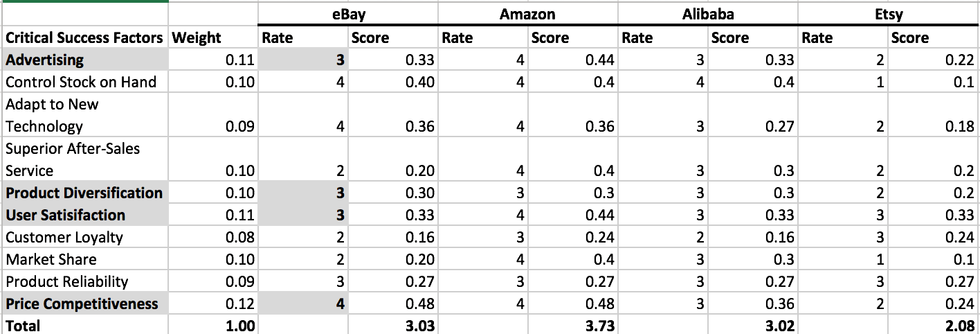Click the Market Share label cell

click(84, 259)
